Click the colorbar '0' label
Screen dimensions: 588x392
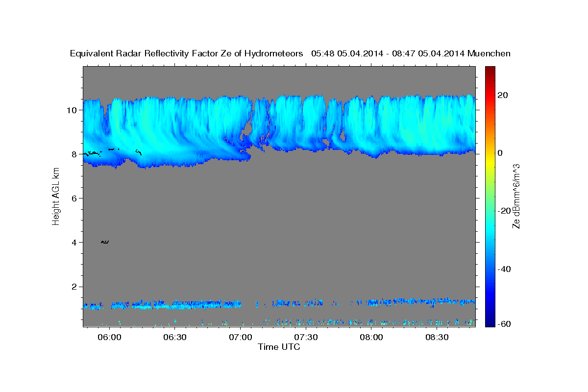tap(501, 153)
